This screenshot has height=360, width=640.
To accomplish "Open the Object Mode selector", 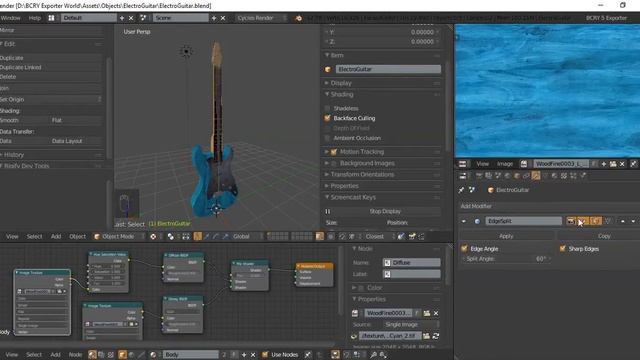I will pos(119,236).
